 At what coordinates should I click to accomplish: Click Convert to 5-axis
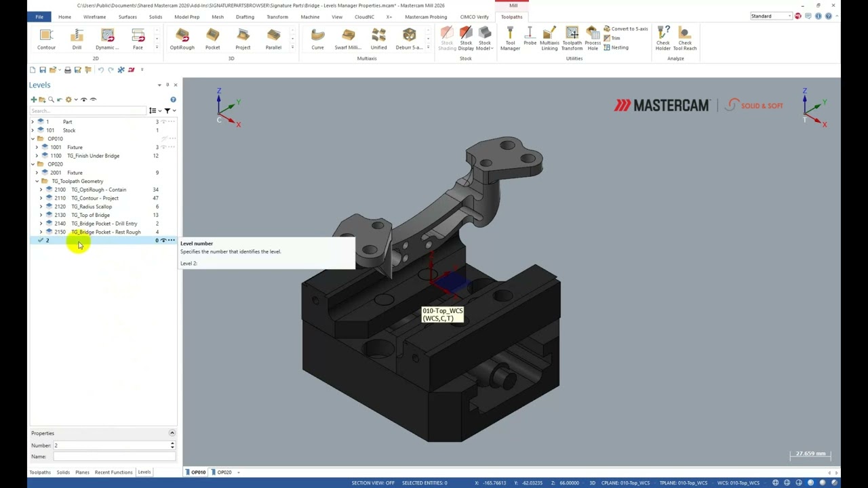click(625, 29)
